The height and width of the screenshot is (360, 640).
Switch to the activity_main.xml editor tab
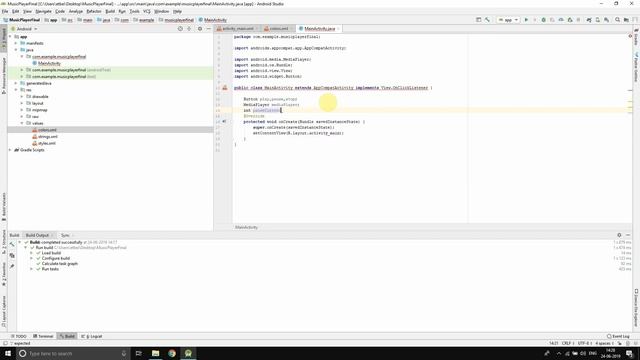point(238,29)
